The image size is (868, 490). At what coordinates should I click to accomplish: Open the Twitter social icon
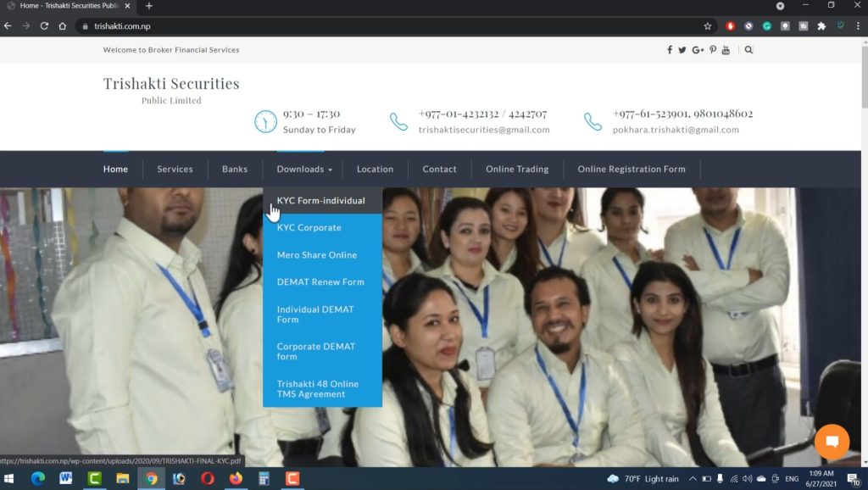(682, 50)
